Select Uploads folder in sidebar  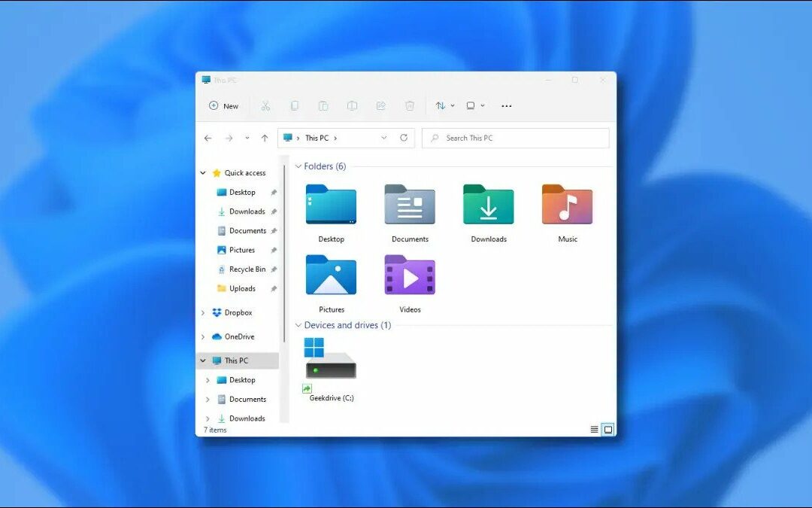tap(242, 288)
